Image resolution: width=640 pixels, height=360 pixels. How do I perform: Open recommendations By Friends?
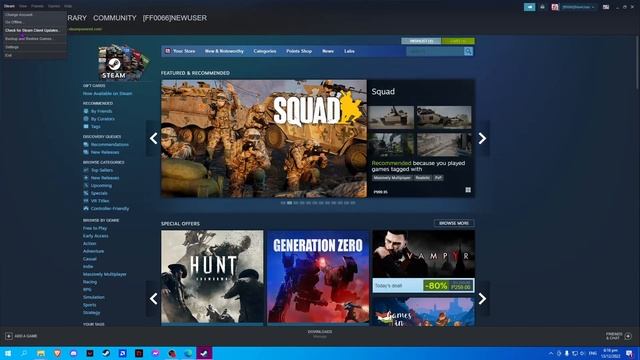pos(101,111)
